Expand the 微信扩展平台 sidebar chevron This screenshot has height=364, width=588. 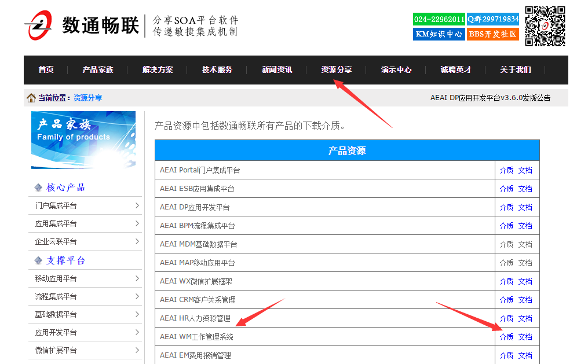click(137, 350)
